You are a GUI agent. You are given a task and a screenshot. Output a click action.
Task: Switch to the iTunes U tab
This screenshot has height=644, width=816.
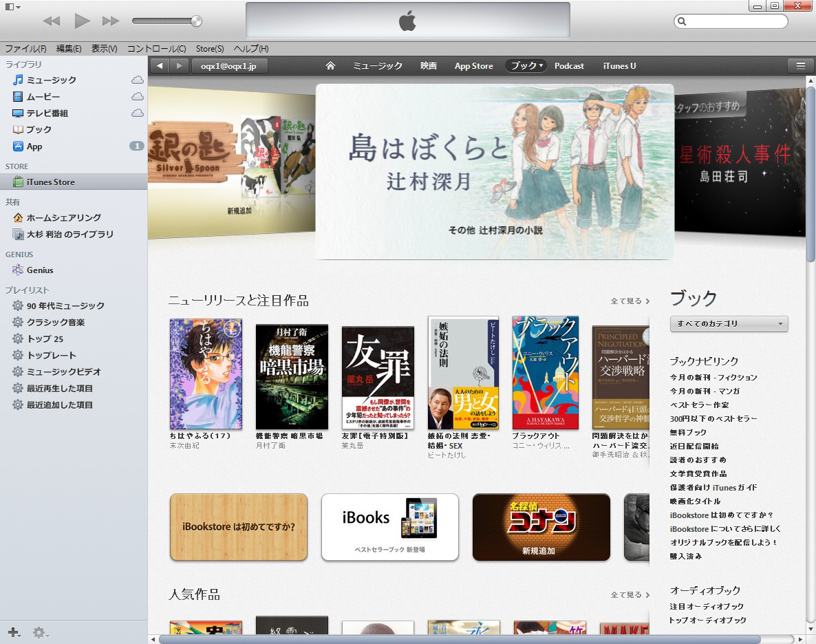pyautogui.click(x=619, y=65)
